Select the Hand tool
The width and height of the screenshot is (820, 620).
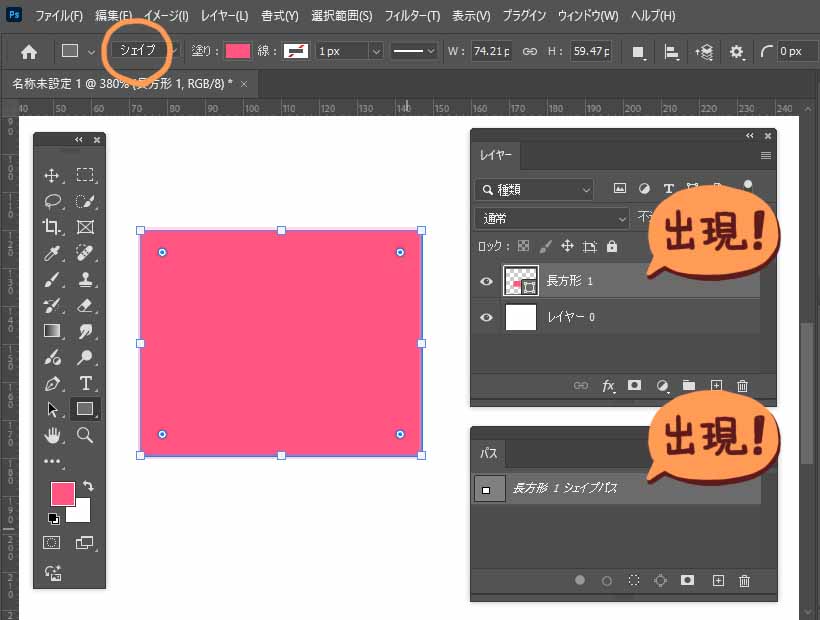click(52, 435)
